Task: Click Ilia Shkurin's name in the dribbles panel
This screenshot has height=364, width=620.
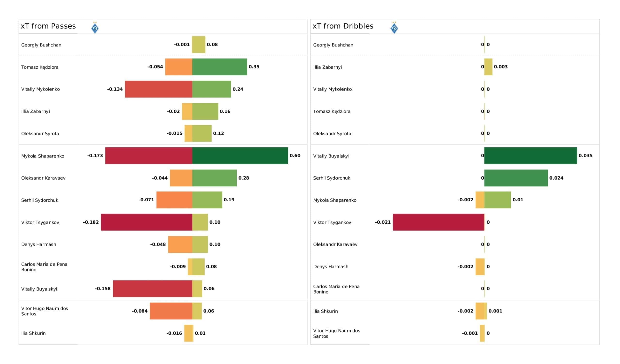Action: coord(325,311)
